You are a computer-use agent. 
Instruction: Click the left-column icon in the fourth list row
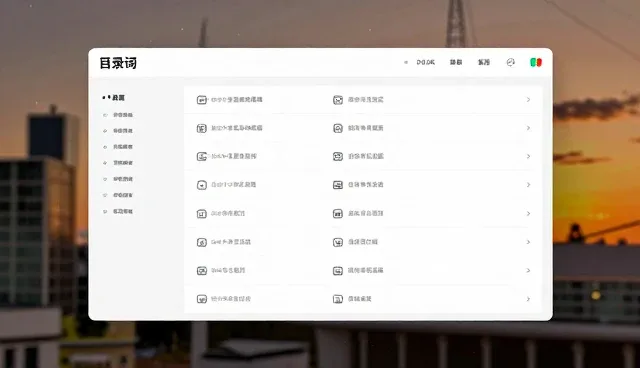pos(202,185)
